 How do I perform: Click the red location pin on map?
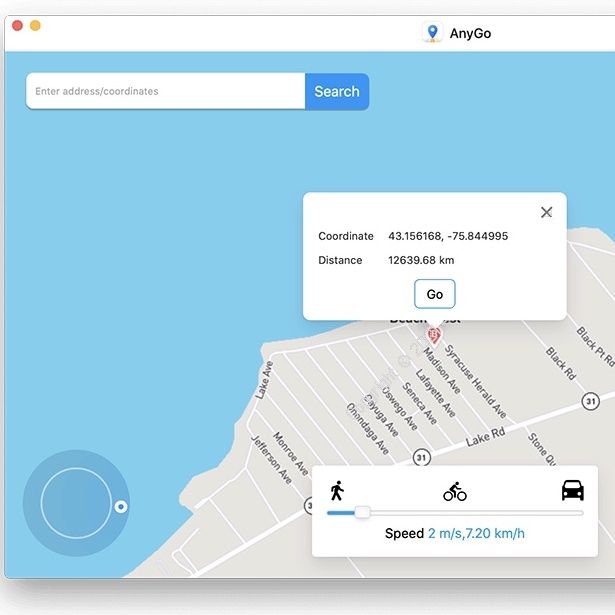[x=434, y=337]
